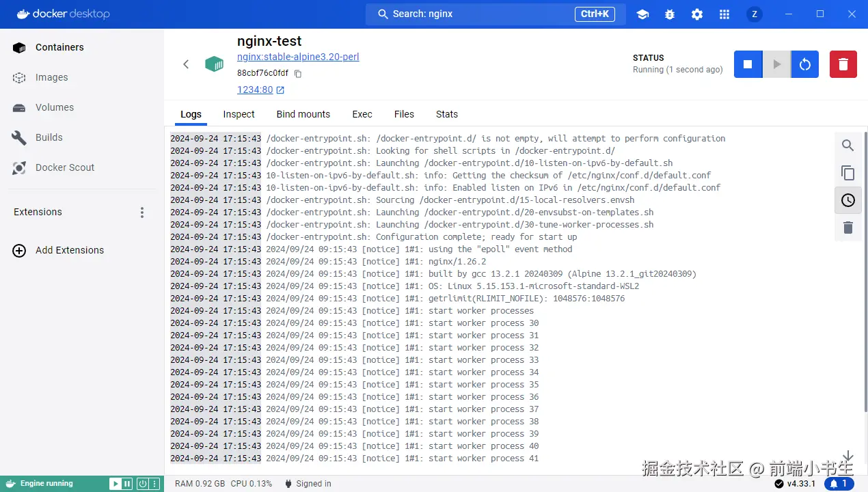Pause the Docker engine
The image size is (868, 492).
127,484
